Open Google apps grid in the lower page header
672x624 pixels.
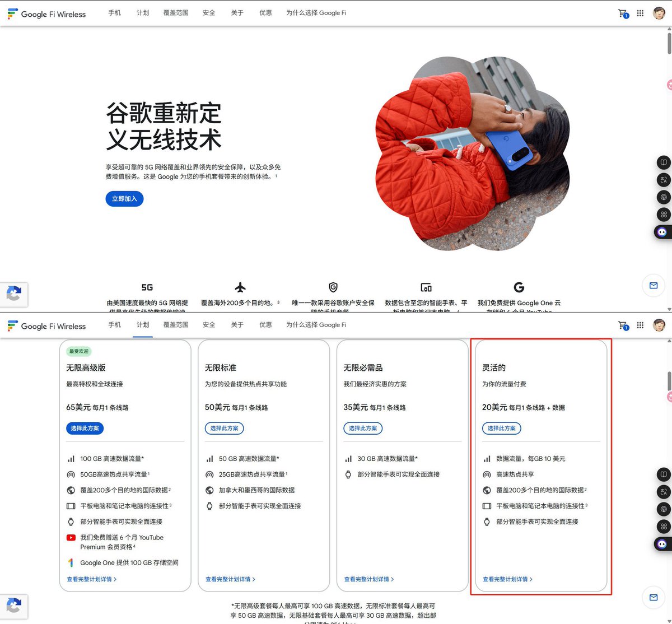click(x=641, y=325)
